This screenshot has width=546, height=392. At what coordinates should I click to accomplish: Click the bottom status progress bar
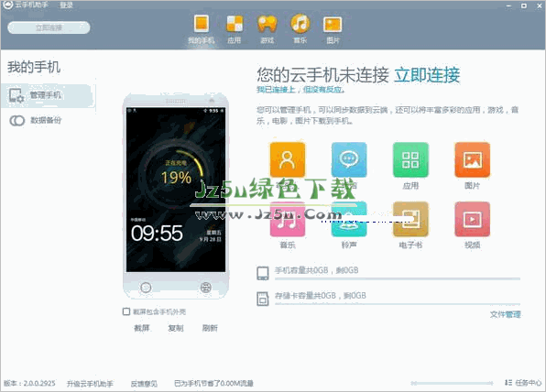[452, 383]
